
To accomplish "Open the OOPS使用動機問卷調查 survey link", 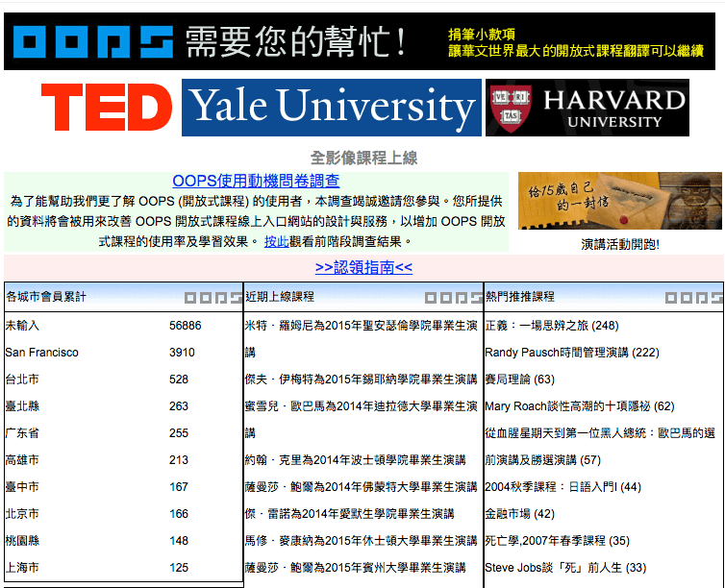I will [256, 181].
